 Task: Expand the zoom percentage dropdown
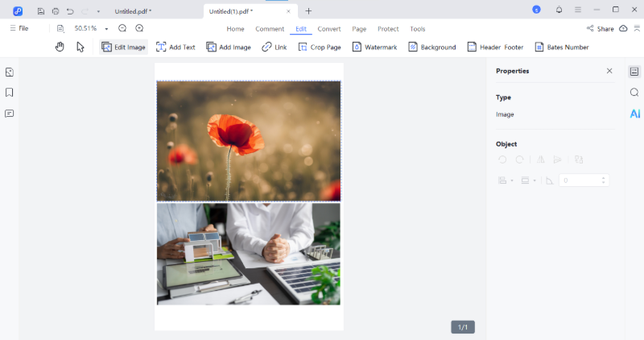pos(106,29)
